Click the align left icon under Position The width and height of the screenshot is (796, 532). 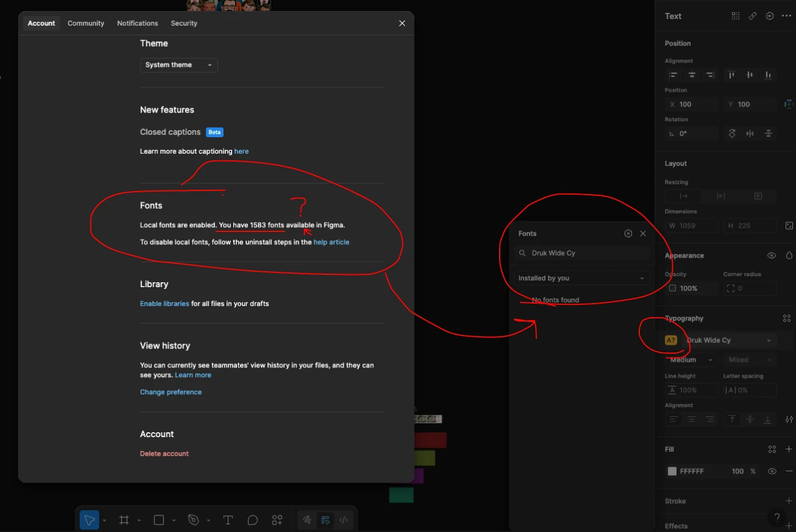[674, 75]
